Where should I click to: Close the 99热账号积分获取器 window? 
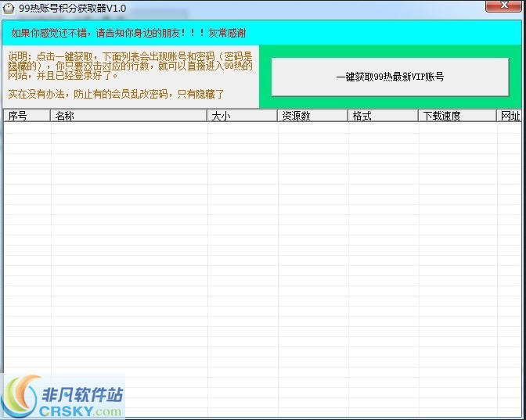(503, 5)
